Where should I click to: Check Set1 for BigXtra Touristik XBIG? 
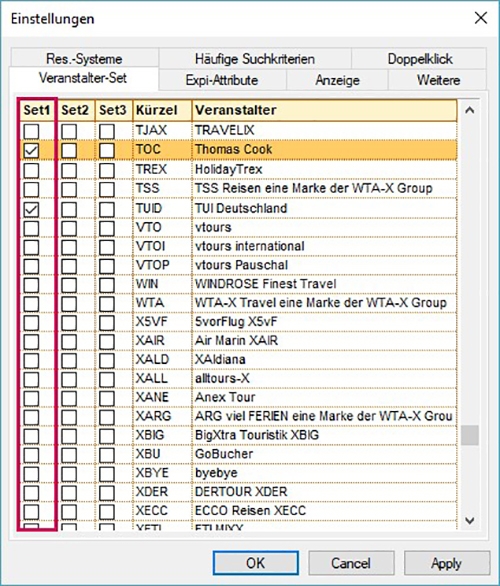point(31,436)
